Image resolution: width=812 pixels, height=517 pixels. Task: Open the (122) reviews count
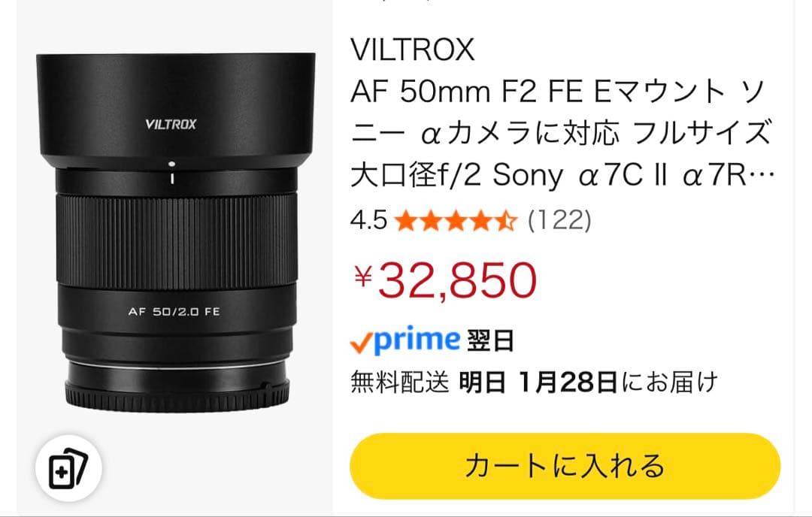[x=559, y=220]
